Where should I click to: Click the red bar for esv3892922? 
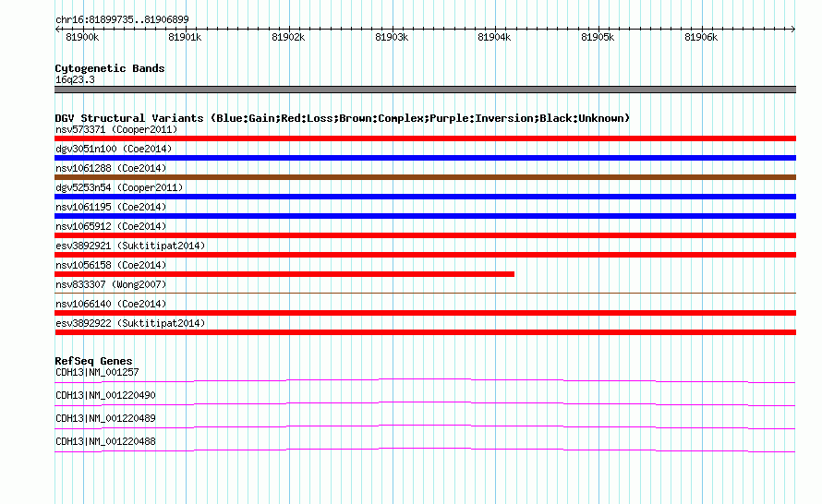425,332
